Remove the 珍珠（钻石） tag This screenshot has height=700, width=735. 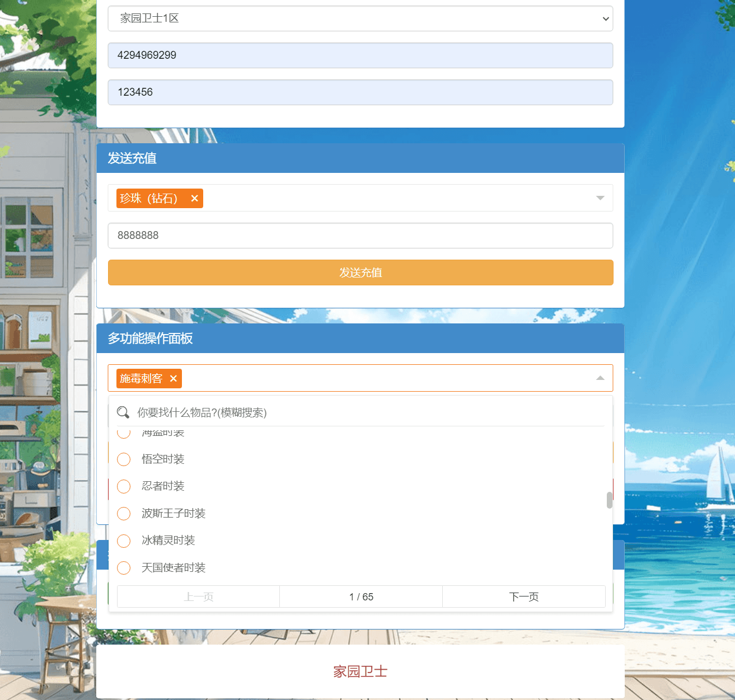194,199
